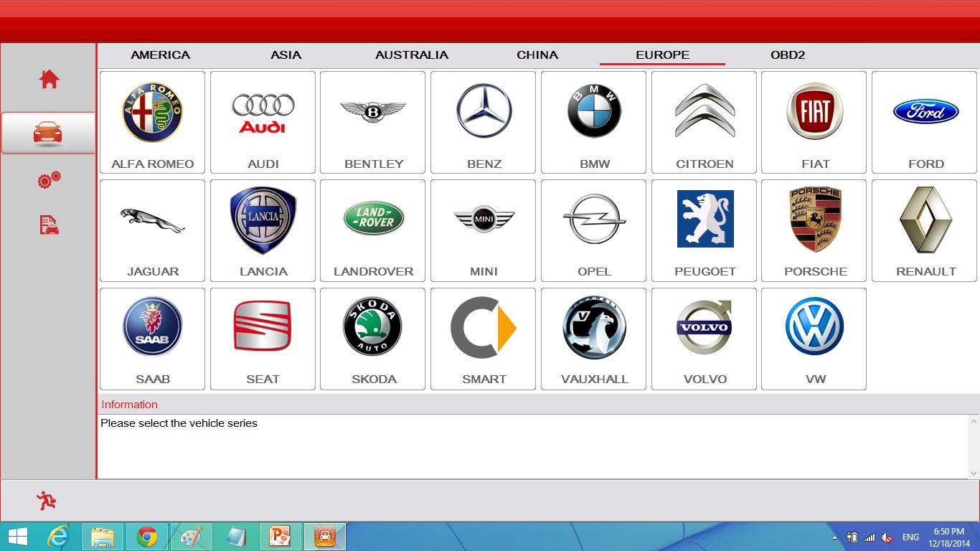Image resolution: width=980 pixels, height=551 pixels.
Task: Pick the Bentley brand tile
Action: [x=373, y=122]
